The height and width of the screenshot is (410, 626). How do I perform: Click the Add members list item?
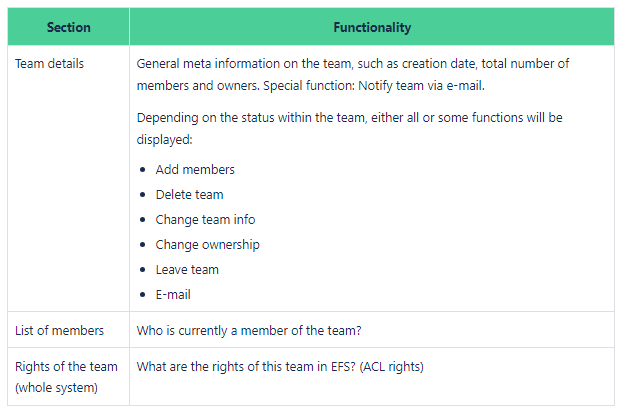(195, 170)
